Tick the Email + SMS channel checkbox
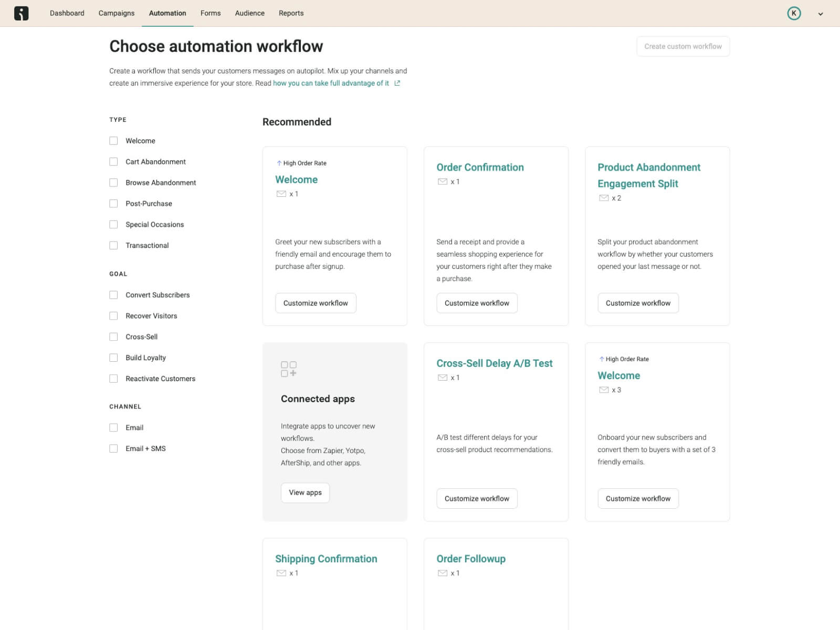Image resolution: width=840 pixels, height=630 pixels. click(x=113, y=448)
